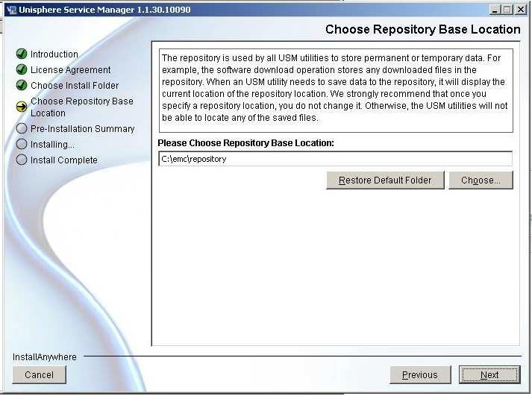Focus the repository base location field
Viewport: 532px width, 396px height.
point(335,159)
